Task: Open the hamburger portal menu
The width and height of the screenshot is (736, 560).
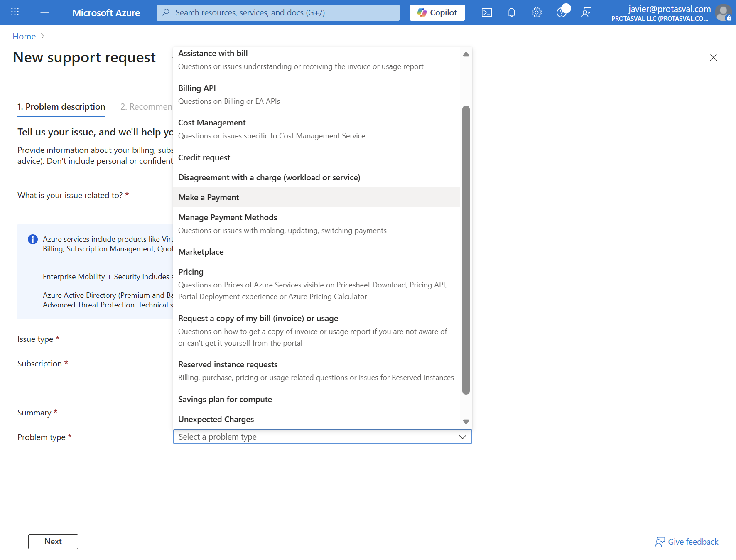Action: [x=45, y=12]
